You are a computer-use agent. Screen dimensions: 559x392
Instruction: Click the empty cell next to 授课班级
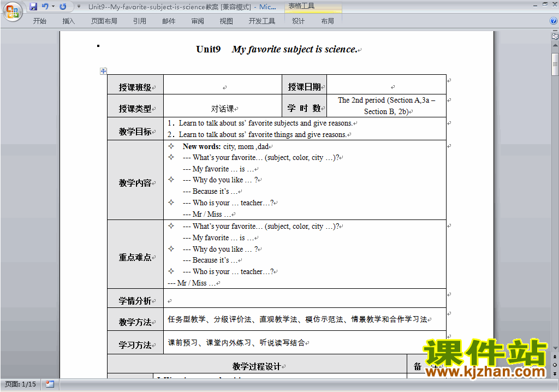pos(223,85)
